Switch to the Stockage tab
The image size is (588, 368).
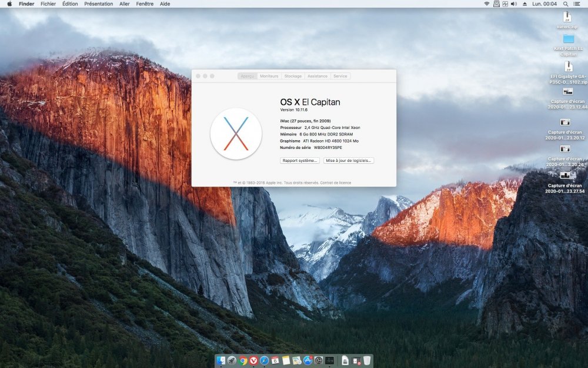(x=293, y=76)
